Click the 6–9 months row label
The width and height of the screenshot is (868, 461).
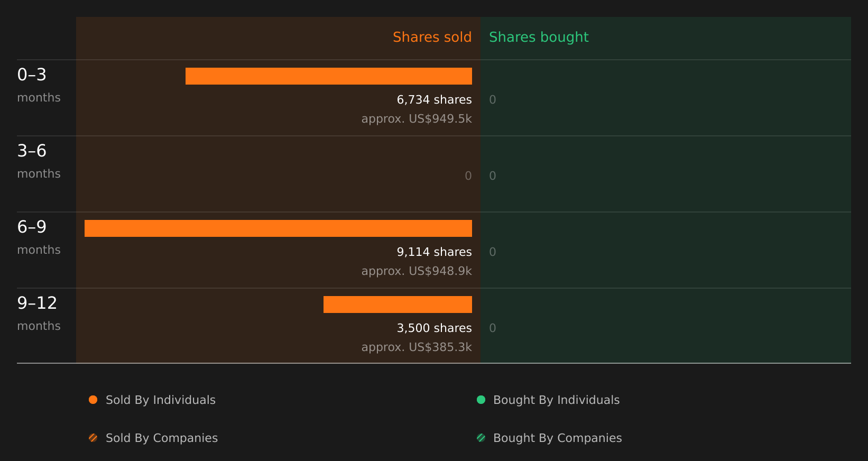pos(39,237)
